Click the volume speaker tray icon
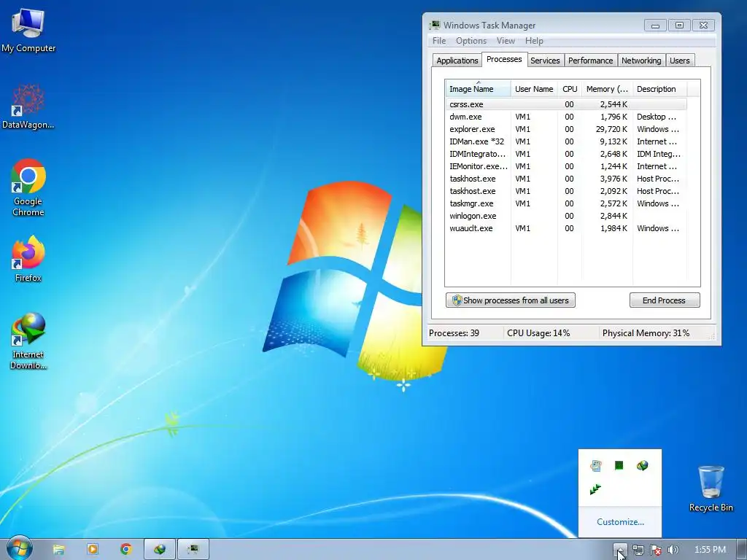The image size is (747, 560). click(x=673, y=550)
